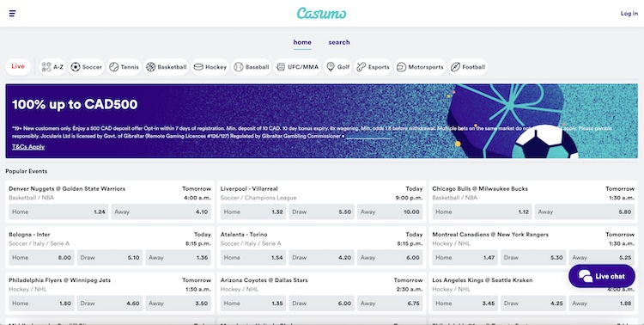644x325 pixels.
Task: Open the Log in link
Action: [629, 14]
